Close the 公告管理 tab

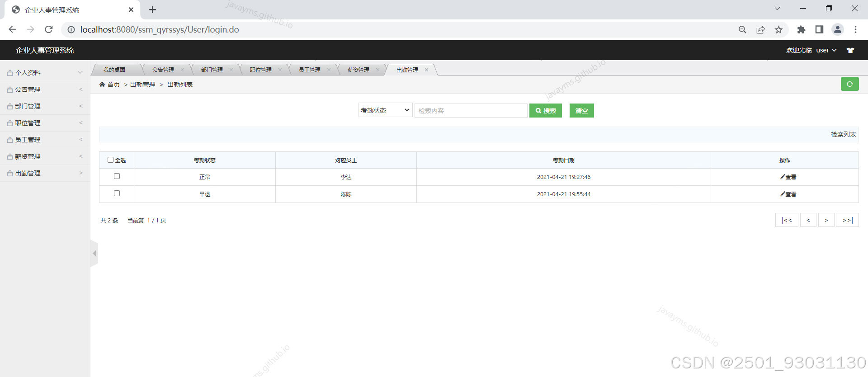182,70
